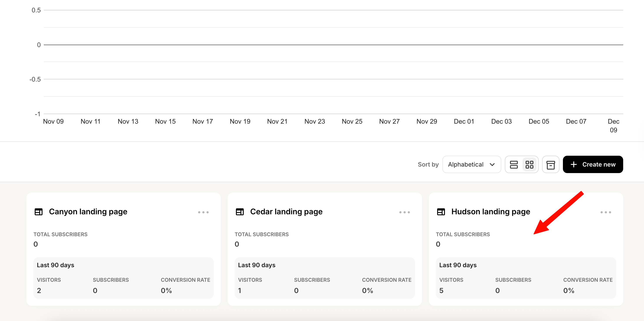Open the Canyon landing page title

[88, 212]
